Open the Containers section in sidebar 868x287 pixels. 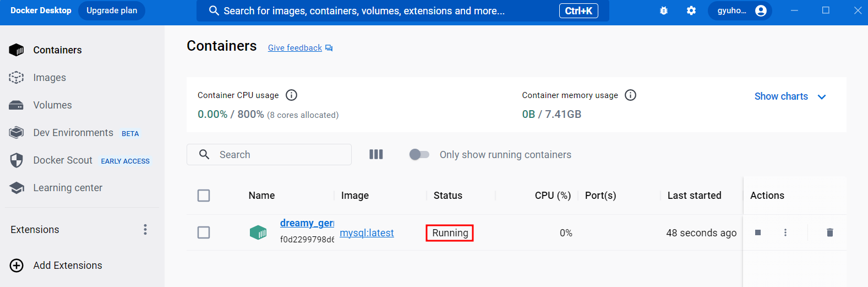coord(57,50)
